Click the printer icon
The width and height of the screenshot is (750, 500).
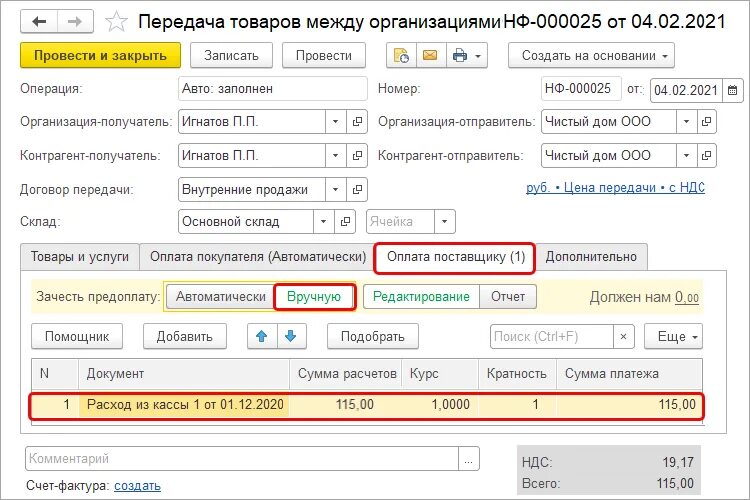point(459,56)
